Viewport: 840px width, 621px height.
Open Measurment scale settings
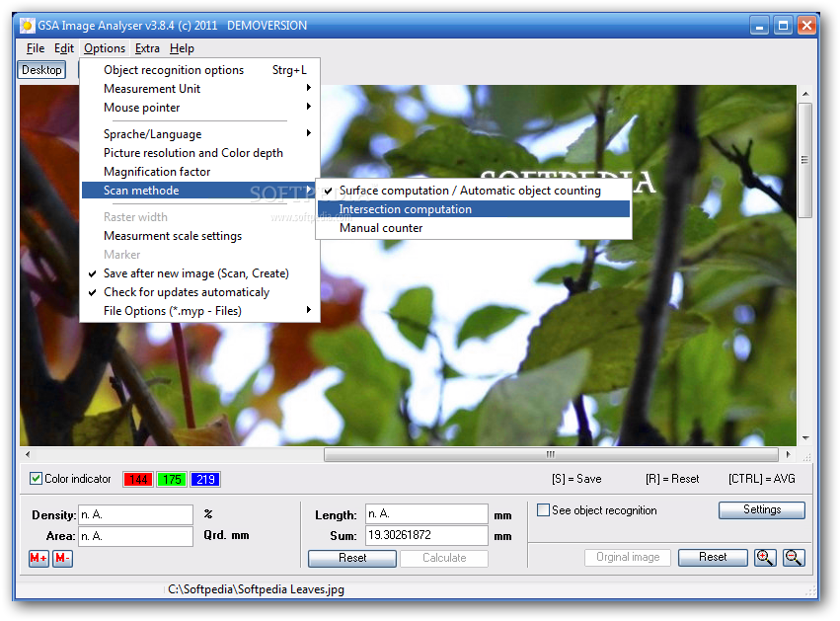(x=200, y=236)
